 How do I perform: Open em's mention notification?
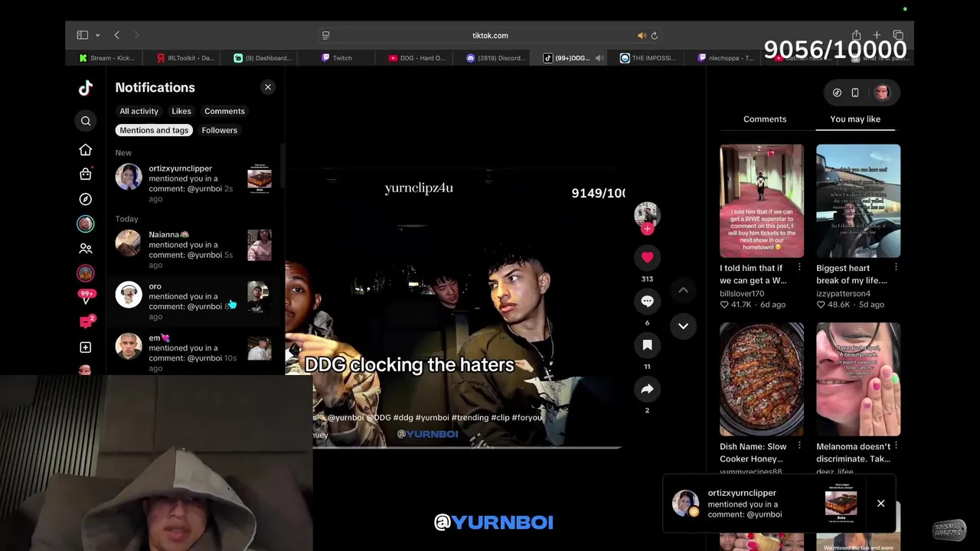coord(194,352)
